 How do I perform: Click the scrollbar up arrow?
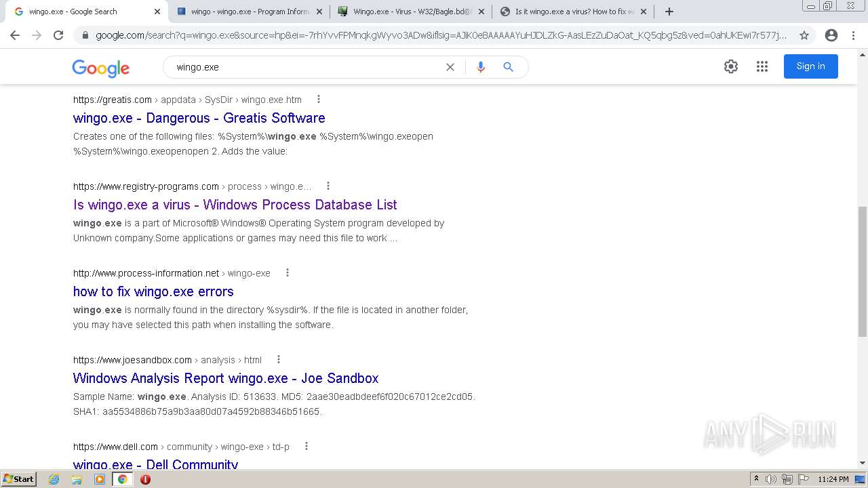(862, 54)
